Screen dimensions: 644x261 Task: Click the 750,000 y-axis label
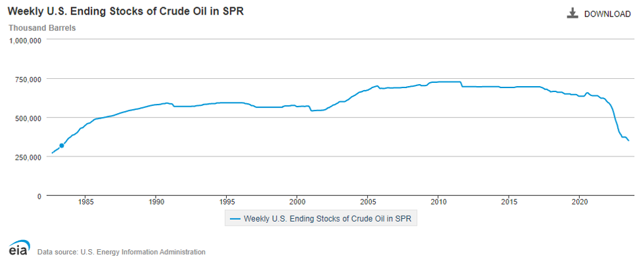coord(30,80)
